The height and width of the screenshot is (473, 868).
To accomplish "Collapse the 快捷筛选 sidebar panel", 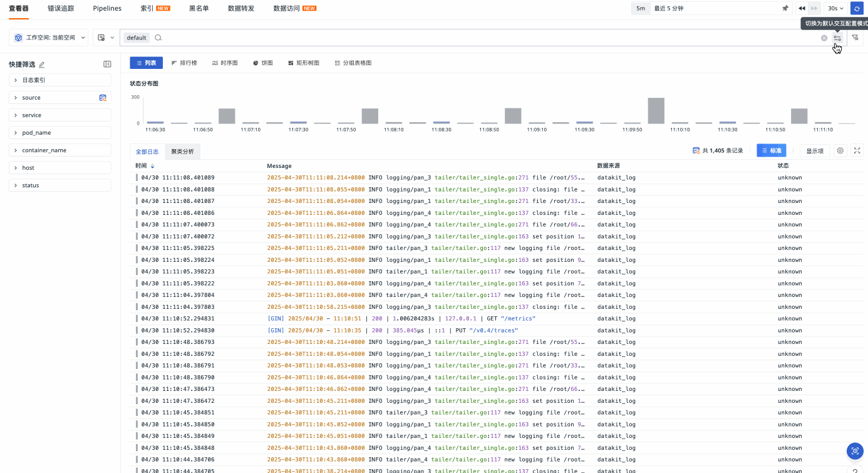I will click(107, 65).
